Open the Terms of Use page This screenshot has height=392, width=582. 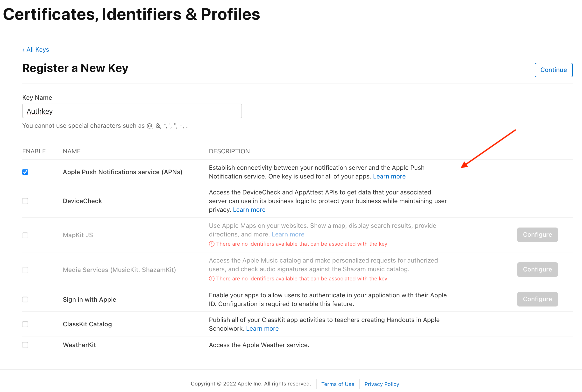click(338, 384)
